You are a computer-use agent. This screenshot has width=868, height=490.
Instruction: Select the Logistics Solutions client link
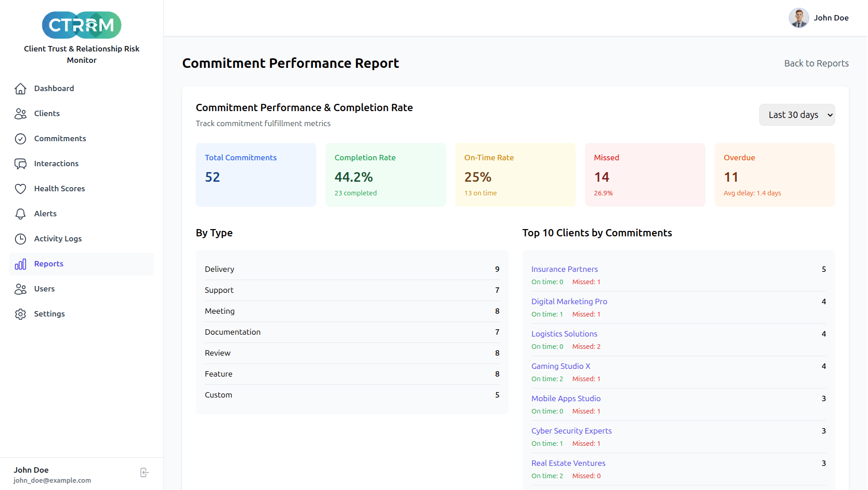[x=564, y=334]
